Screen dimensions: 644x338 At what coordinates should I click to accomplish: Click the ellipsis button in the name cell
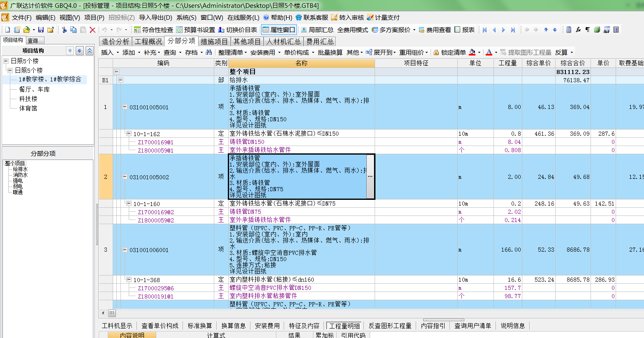(370, 176)
